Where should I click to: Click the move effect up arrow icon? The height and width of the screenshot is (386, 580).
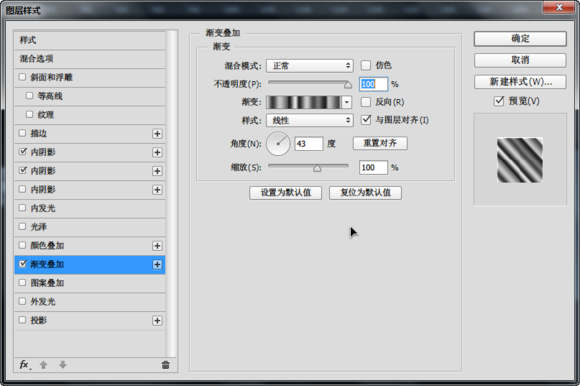(x=44, y=365)
